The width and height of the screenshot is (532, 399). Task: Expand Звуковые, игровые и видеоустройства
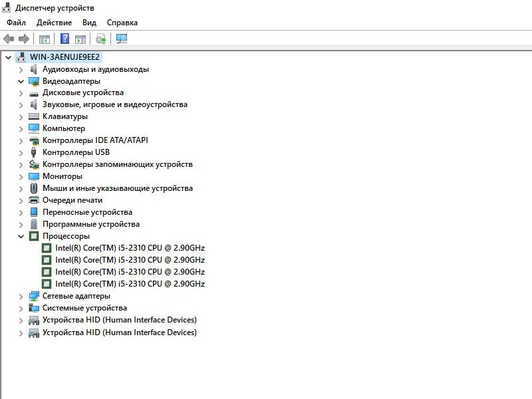point(21,105)
